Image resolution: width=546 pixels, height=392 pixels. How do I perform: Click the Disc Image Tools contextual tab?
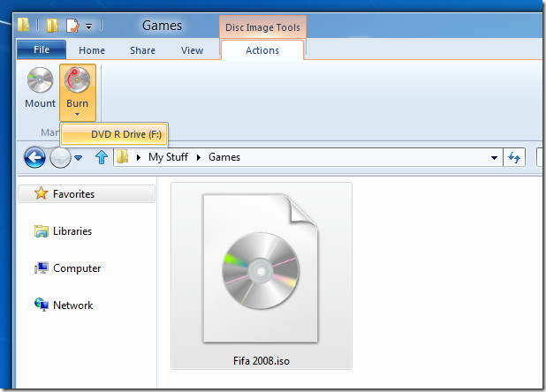[262, 27]
